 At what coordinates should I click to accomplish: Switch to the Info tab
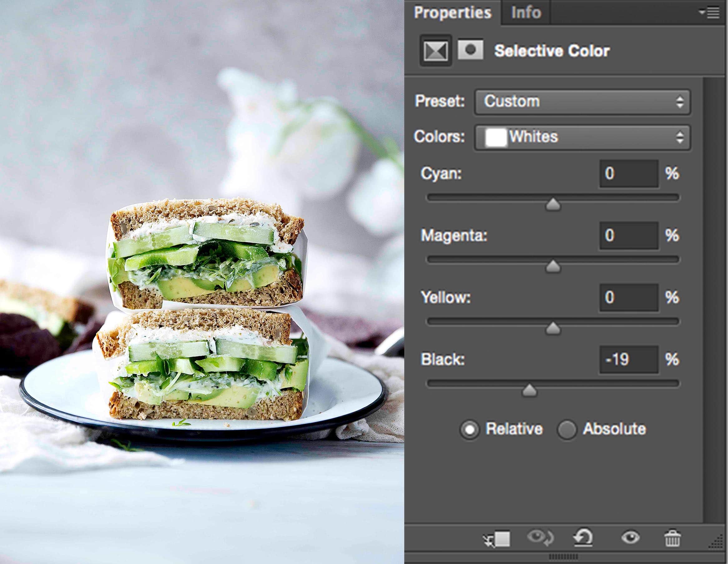526,13
